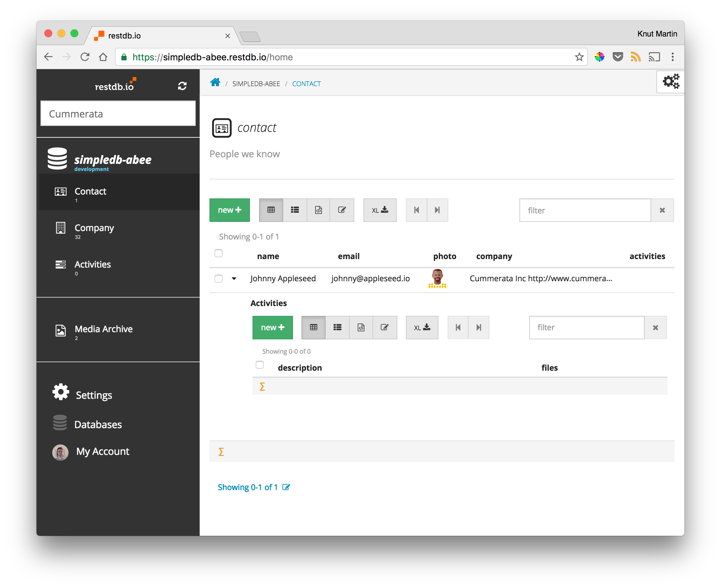The width and height of the screenshot is (721, 588).
Task: Click the XL download icon for Contact
Action: [378, 210]
